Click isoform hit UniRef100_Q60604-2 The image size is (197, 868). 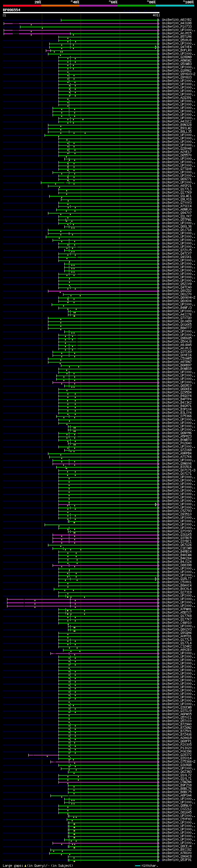tap(179, 297)
